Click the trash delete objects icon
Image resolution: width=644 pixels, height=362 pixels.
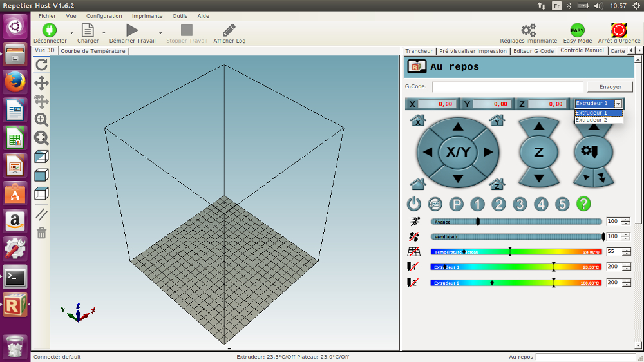coord(41,233)
